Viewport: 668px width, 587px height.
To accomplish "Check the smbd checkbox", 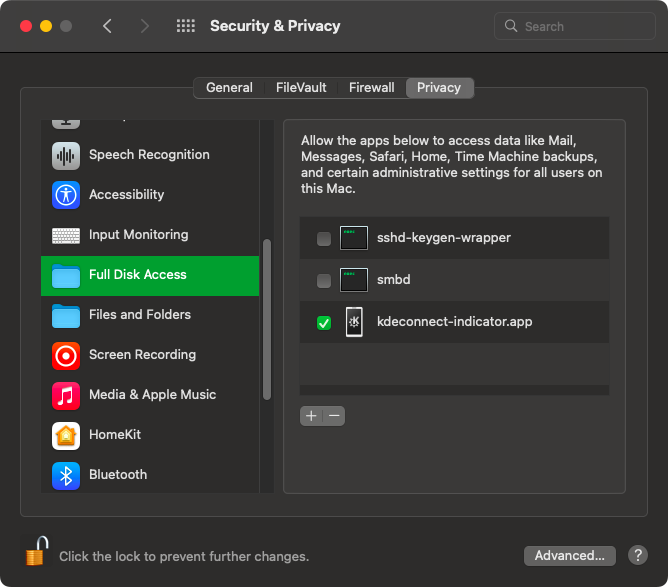I will (324, 281).
